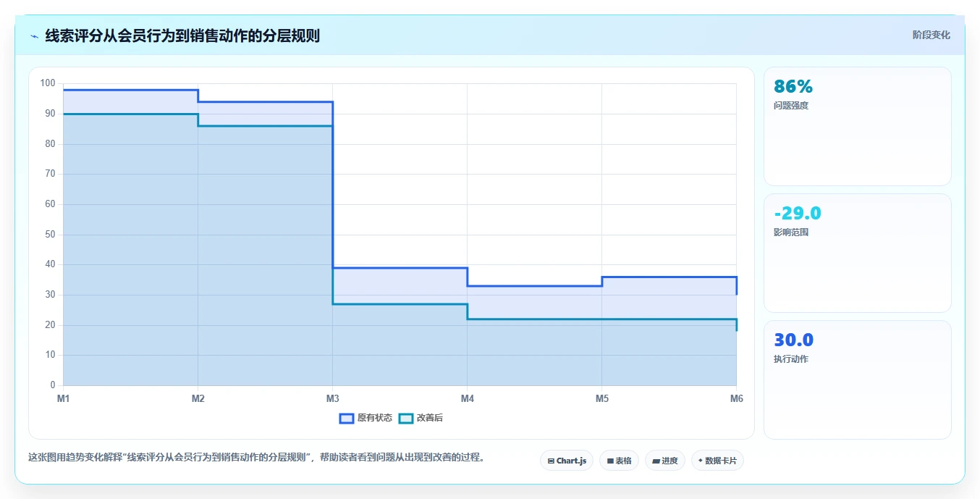This screenshot has width=980, height=499.
Task: Click the icon inside the 表格 tag
Action: [x=610, y=461]
